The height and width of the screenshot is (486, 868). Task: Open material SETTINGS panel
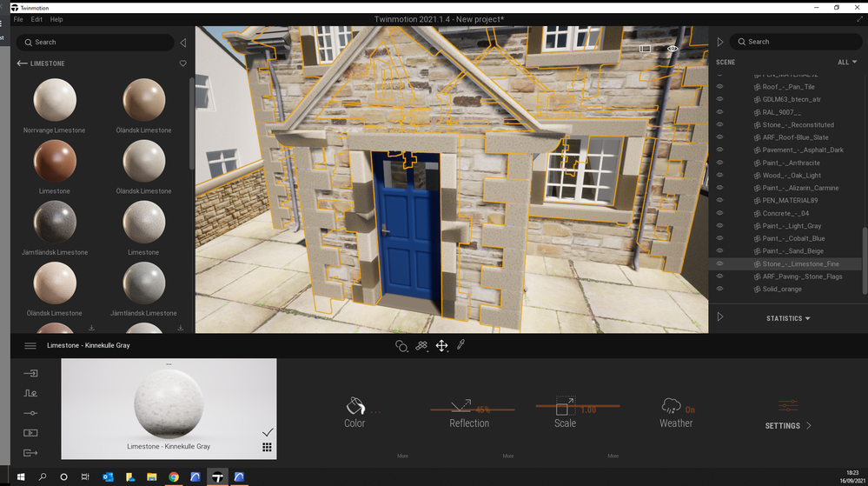(788, 426)
